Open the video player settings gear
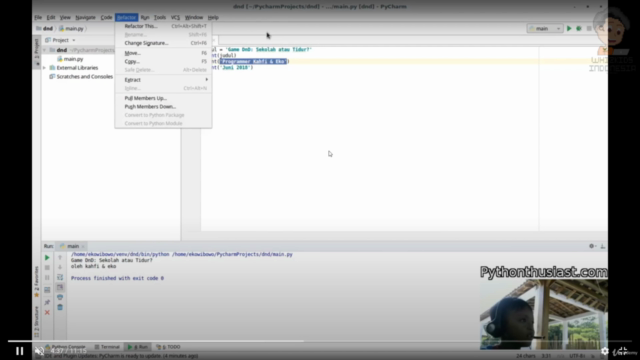 point(605,351)
